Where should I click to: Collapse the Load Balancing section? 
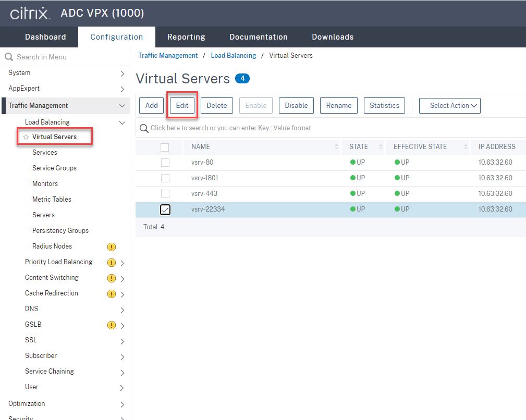click(x=122, y=122)
